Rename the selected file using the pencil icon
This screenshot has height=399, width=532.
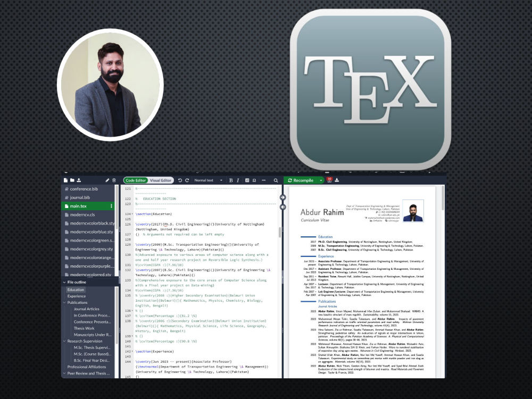click(x=107, y=180)
